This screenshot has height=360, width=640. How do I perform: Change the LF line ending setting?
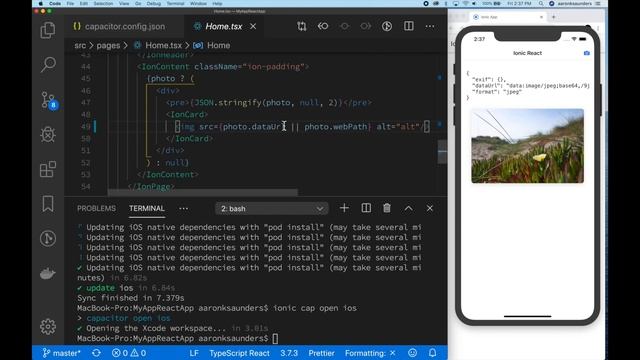(x=194, y=353)
